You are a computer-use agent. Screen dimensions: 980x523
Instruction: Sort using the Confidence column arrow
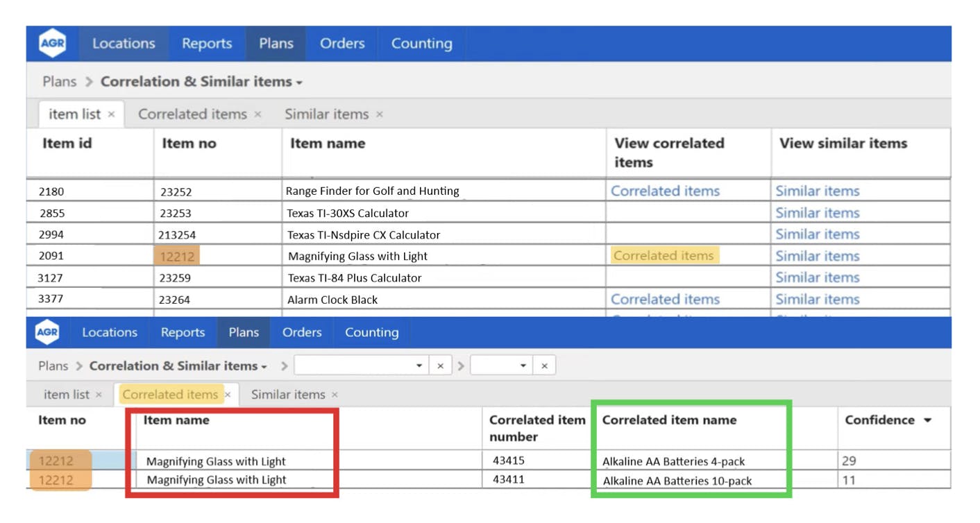pyautogui.click(x=927, y=420)
